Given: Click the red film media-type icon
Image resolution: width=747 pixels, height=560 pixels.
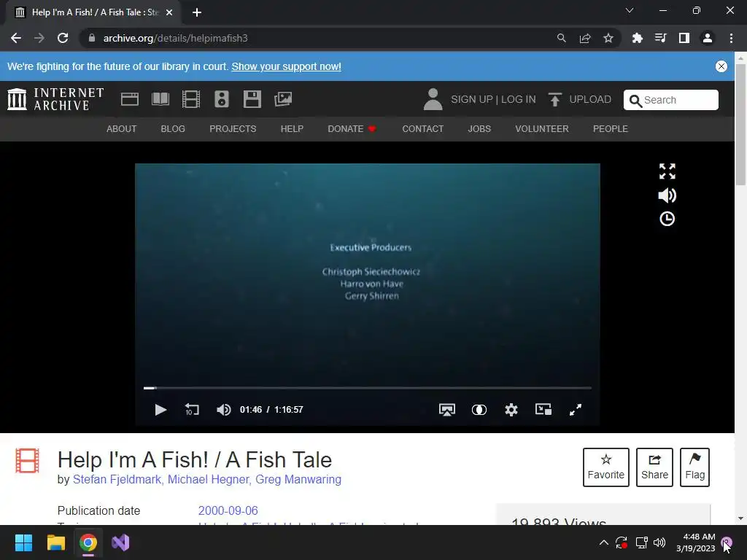Looking at the screenshot, I should coord(27,461).
